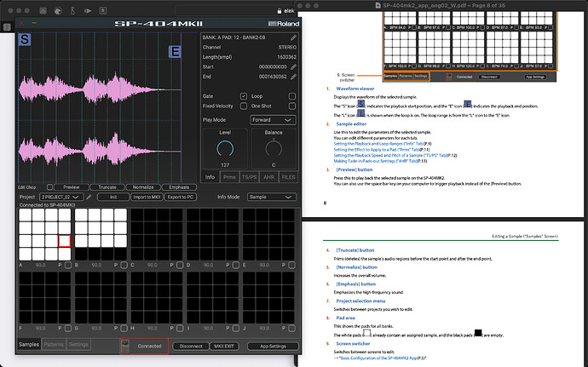Click the Balance knob

pos(274,149)
